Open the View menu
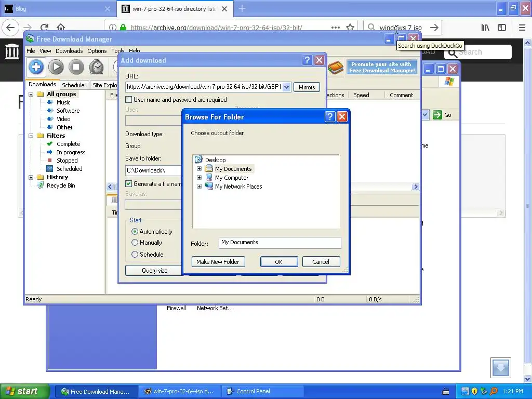This screenshot has width=532, height=399. (45, 51)
